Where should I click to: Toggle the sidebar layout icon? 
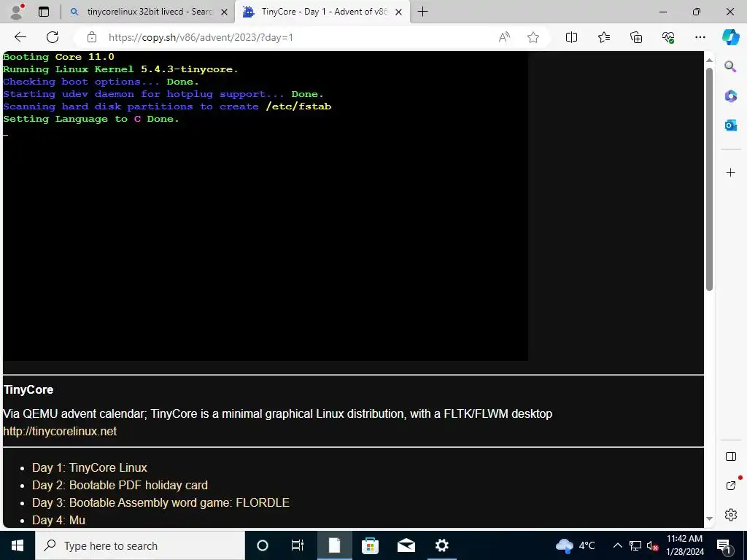[x=730, y=456]
